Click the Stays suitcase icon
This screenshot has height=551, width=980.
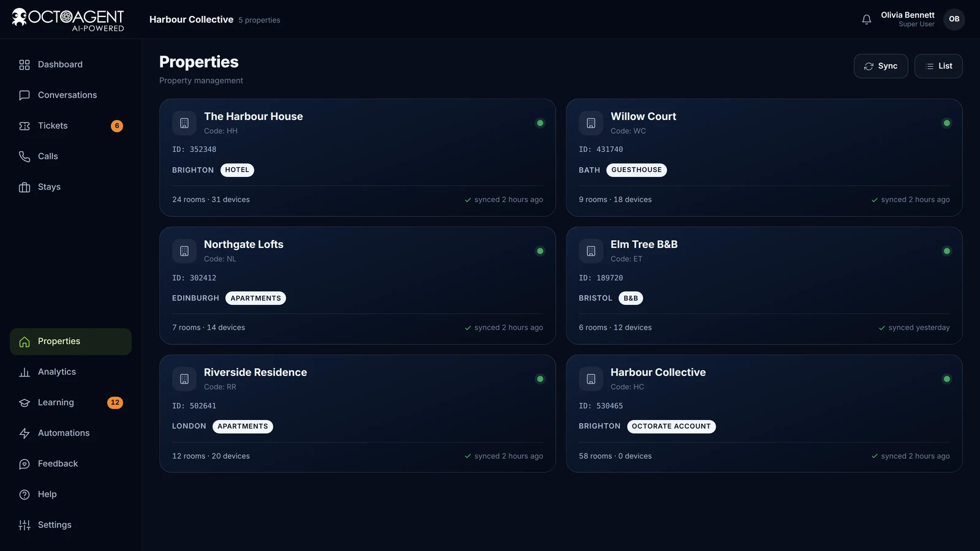[24, 187]
